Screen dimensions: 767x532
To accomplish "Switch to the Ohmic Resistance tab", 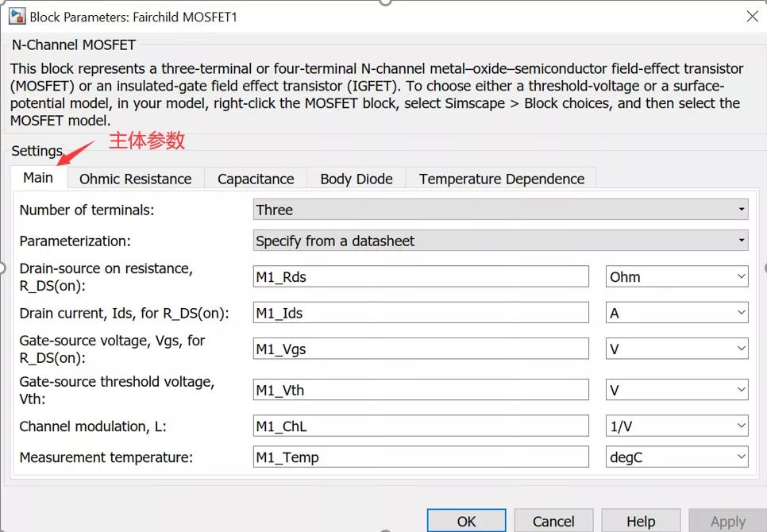I will click(134, 178).
